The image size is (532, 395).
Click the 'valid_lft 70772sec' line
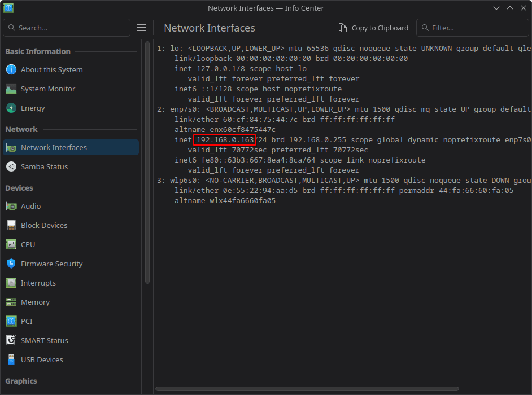[278, 150]
